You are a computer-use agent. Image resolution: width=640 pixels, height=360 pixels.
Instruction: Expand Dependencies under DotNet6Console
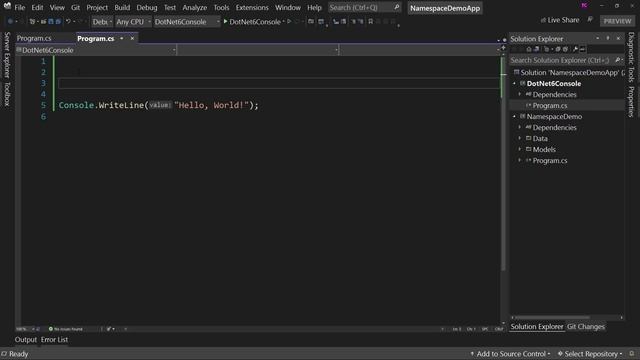tap(520, 94)
